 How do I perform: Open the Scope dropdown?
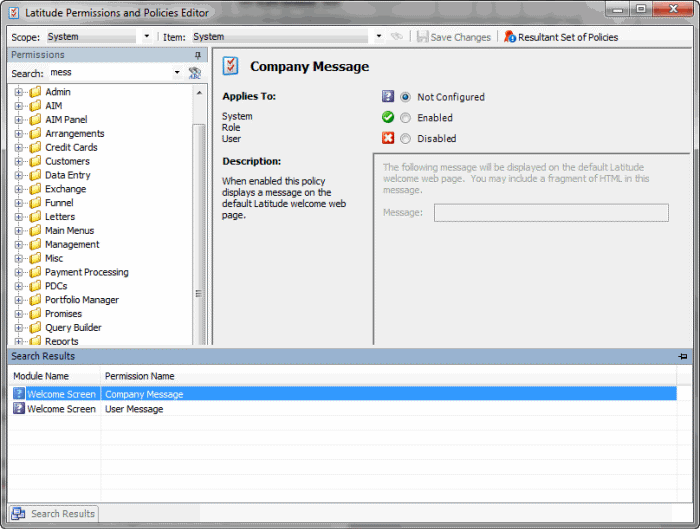pos(147,36)
